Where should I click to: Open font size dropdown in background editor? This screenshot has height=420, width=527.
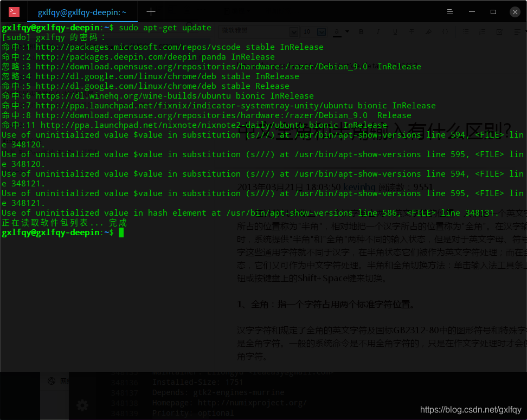tap(322, 32)
